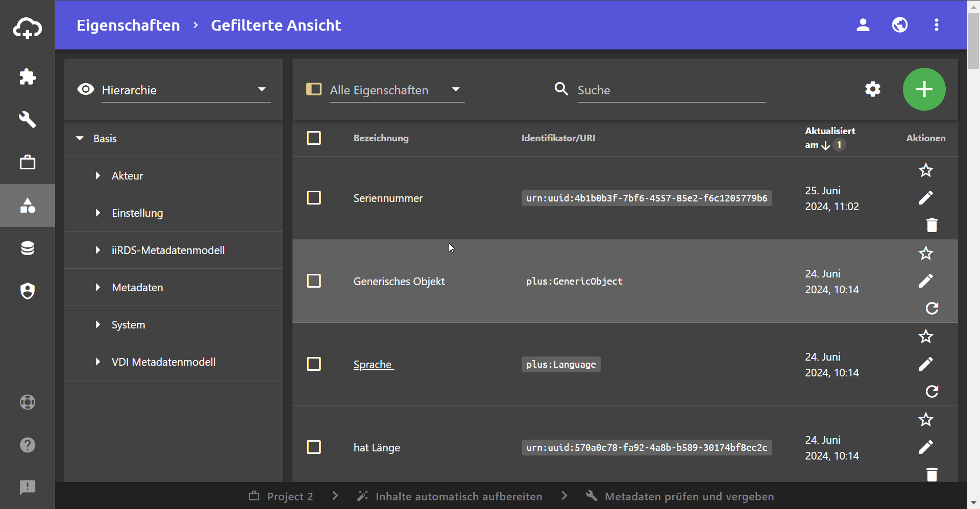Edit the Generisches Objekt property
The image size is (980, 509).
click(926, 281)
